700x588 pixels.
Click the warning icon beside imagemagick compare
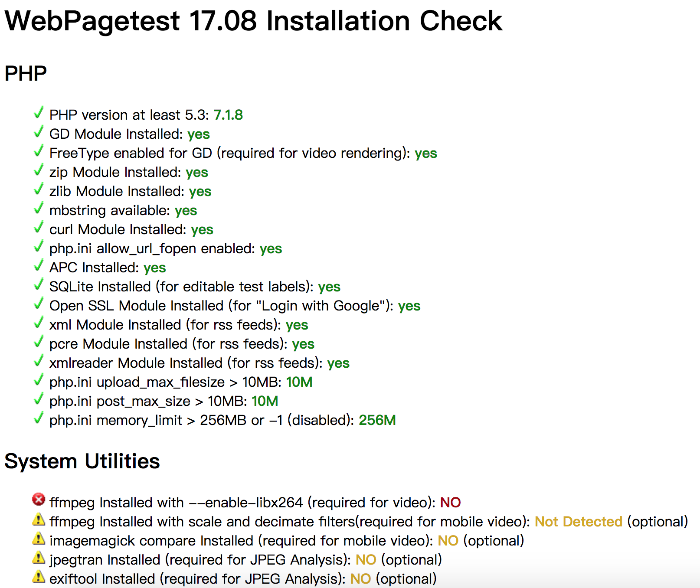pos(39,538)
